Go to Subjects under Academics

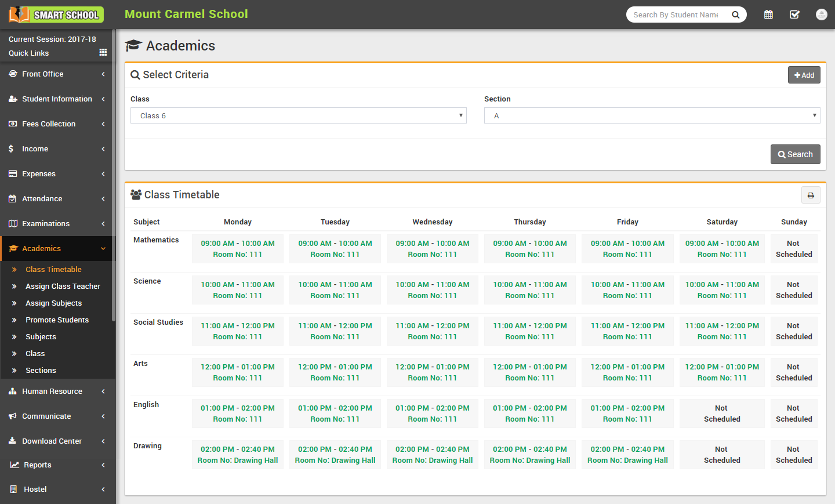point(41,337)
